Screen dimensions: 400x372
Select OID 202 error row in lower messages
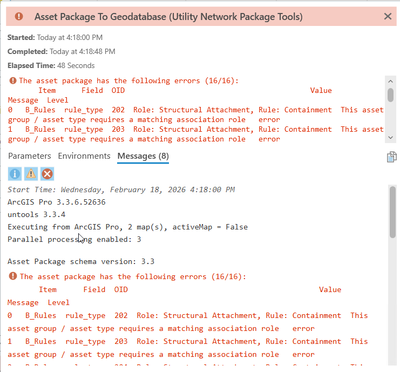pos(188,322)
